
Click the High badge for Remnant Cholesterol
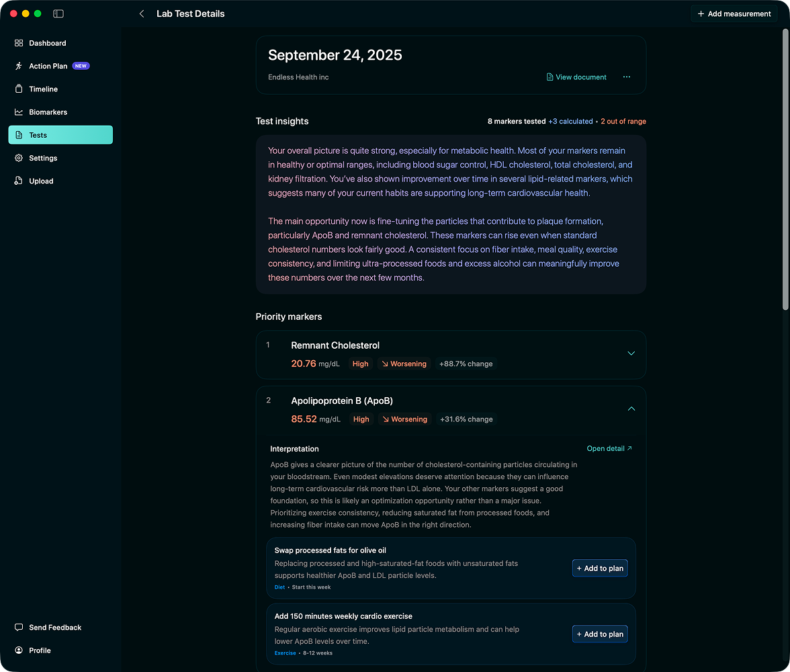[x=360, y=364]
